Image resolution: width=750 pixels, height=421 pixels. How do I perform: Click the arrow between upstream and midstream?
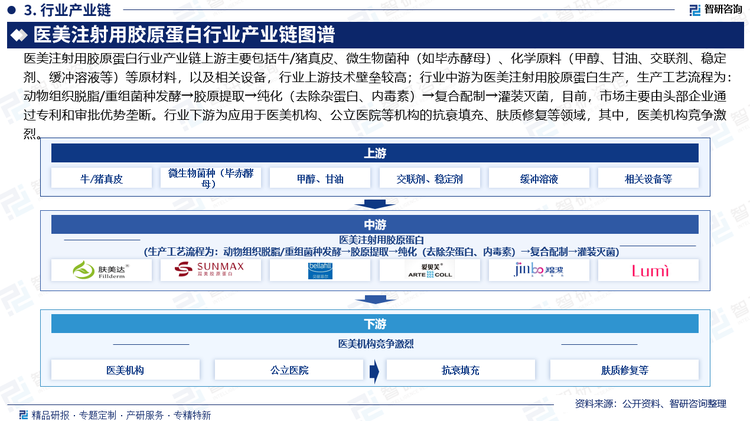click(x=375, y=204)
